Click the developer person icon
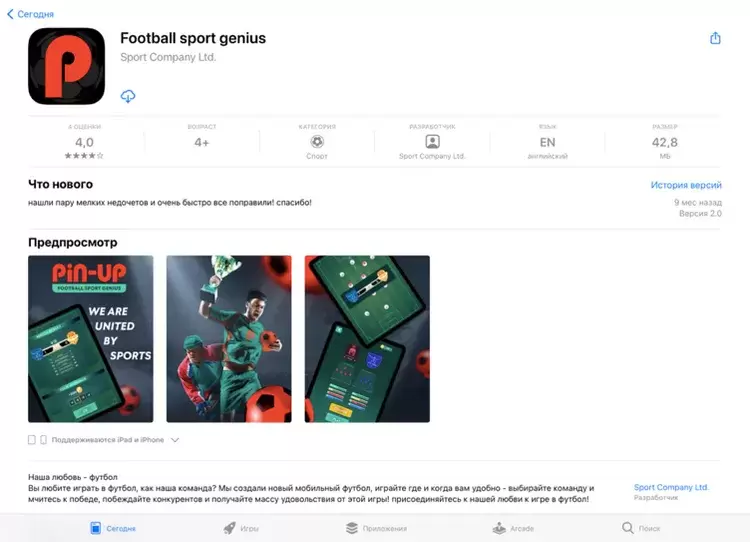Image resolution: width=750 pixels, height=542 pixels. [x=432, y=142]
